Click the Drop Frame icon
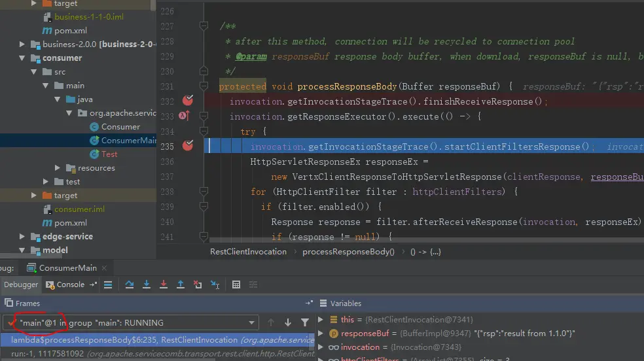The height and width of the screenshot is (361, 644). click(x=198, y=285)
